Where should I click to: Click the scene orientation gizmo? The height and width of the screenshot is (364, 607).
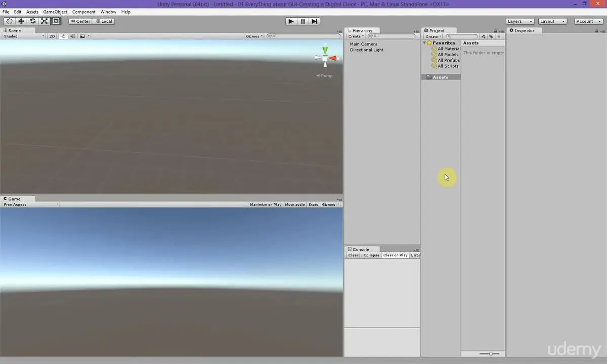pos(325,58)
